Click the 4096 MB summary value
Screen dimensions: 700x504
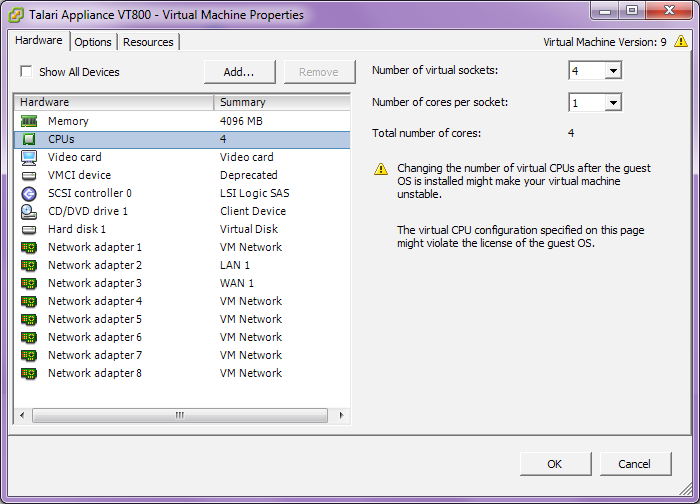[x=241, y=121]
